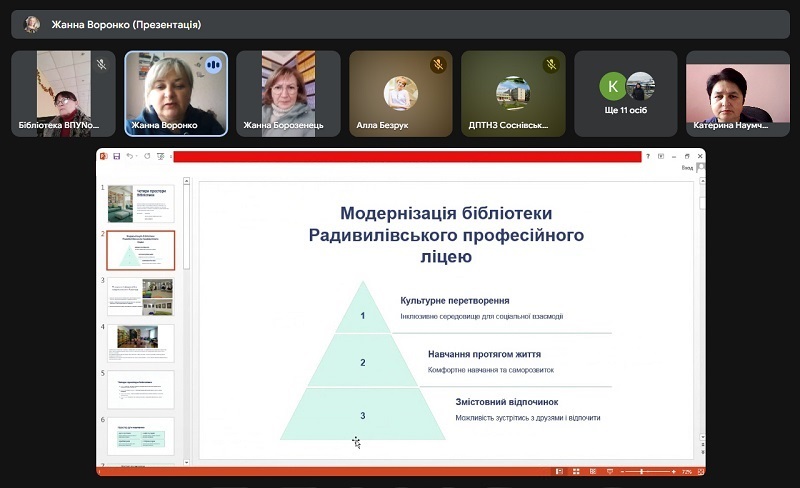Image resolution: width=800 pixels, height=488 pixels.
Task: Click muted mic icon on Алла Безрук tile
Action: click(437, 64)
